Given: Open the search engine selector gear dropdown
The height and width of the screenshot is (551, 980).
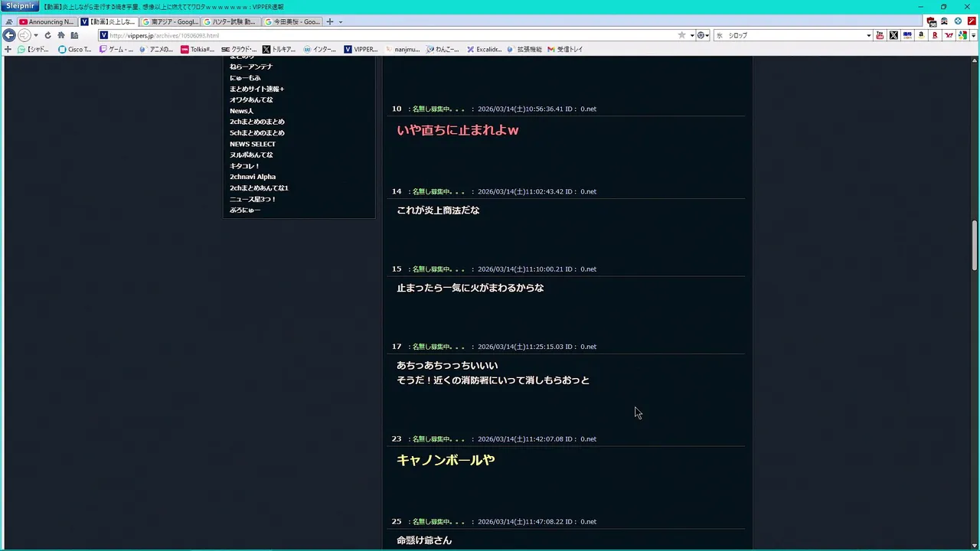Looking at the screenshot, I should click(x=703, y=35).
